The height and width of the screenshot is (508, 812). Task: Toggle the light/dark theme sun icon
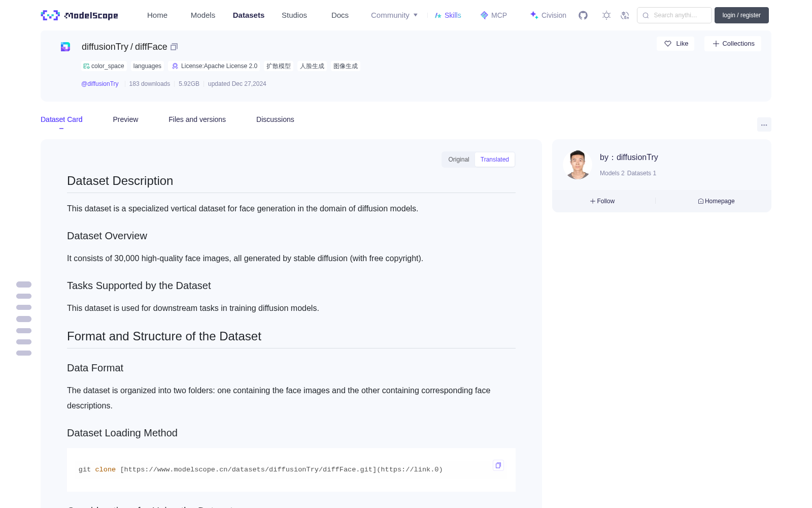[x=606, y=15]
